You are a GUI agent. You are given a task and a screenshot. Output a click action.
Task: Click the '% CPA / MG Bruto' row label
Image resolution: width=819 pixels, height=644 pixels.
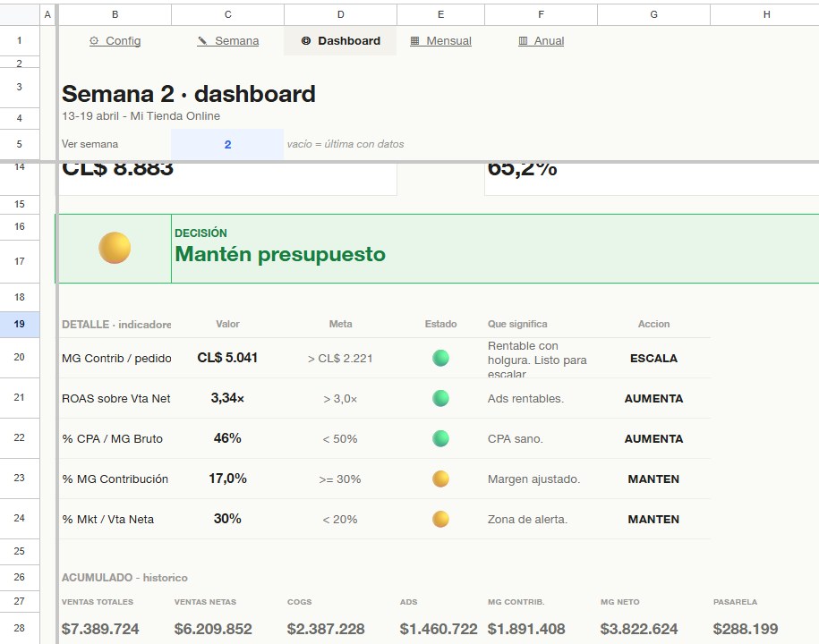[112, 439]
